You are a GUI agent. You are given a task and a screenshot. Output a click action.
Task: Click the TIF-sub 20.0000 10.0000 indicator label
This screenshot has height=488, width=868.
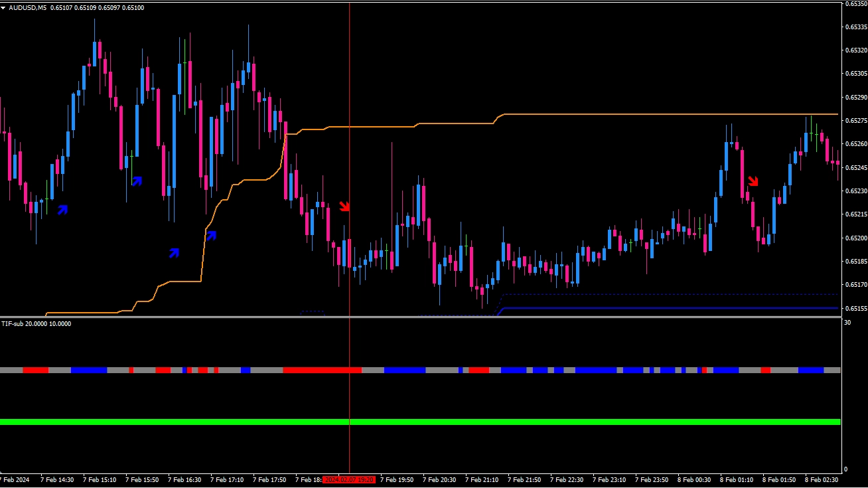click(x=36, y=324)
